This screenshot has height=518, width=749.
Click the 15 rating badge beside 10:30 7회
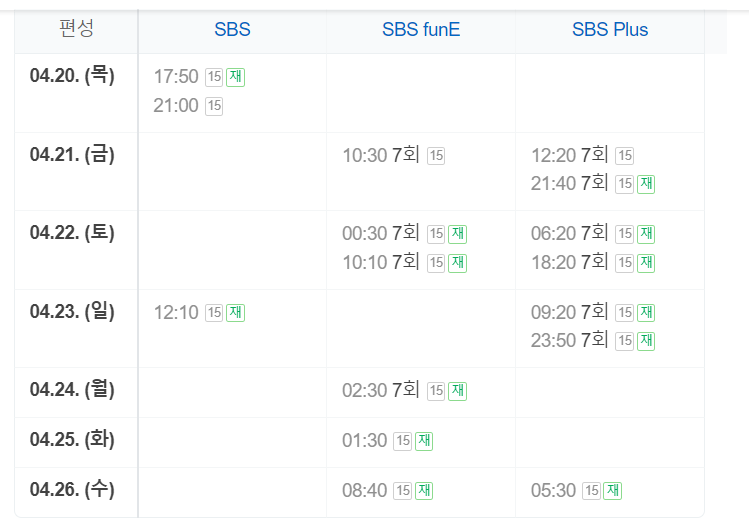436,156
